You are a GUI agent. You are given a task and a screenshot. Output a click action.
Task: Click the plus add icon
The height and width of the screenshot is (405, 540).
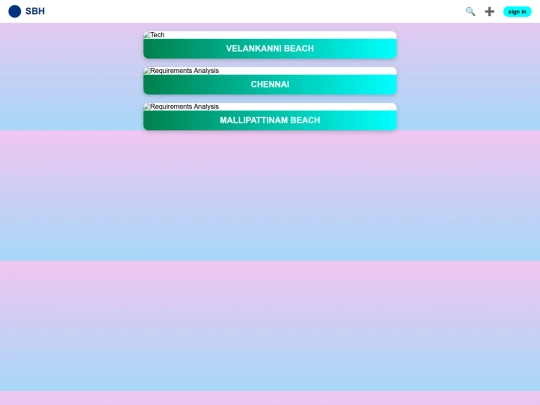click(x=489, y=11)
